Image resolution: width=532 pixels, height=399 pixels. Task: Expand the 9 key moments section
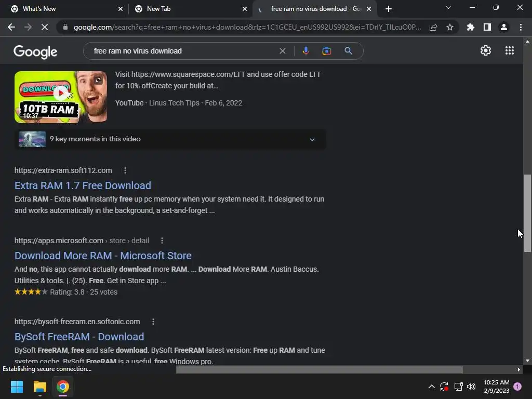tap(170, 139)
